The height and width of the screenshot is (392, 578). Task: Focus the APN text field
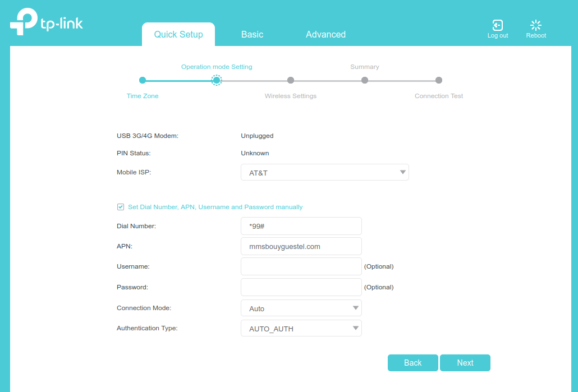301,246
